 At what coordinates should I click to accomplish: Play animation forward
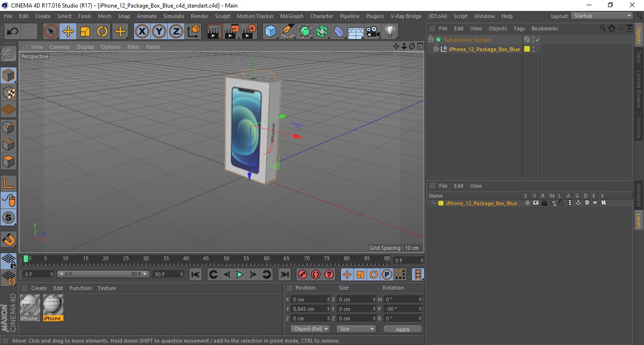pyautogui.click(x=240, y=274)
